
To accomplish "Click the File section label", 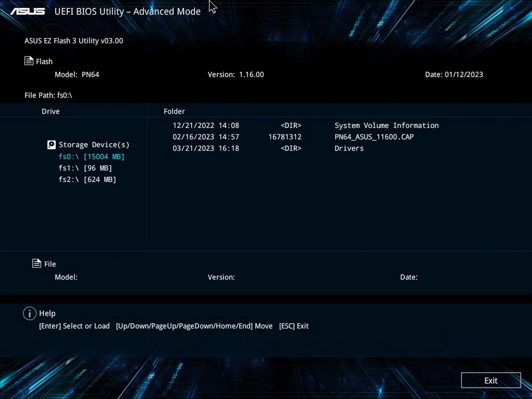I will [x=50, y=264].
